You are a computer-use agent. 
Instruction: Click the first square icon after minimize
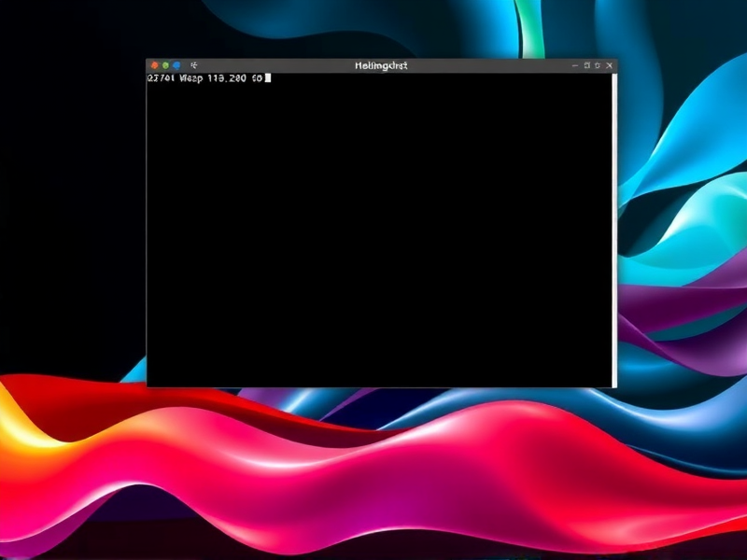[x=586, y=65]
